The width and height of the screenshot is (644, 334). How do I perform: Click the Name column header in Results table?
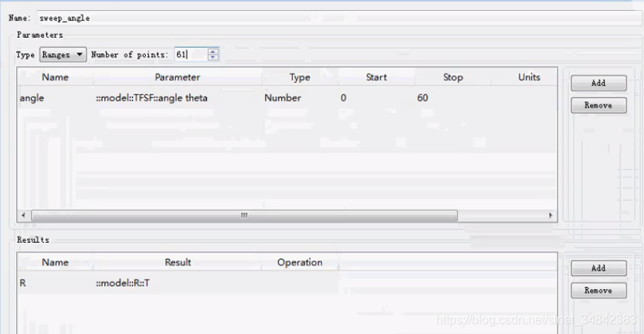tap(55, 262)
